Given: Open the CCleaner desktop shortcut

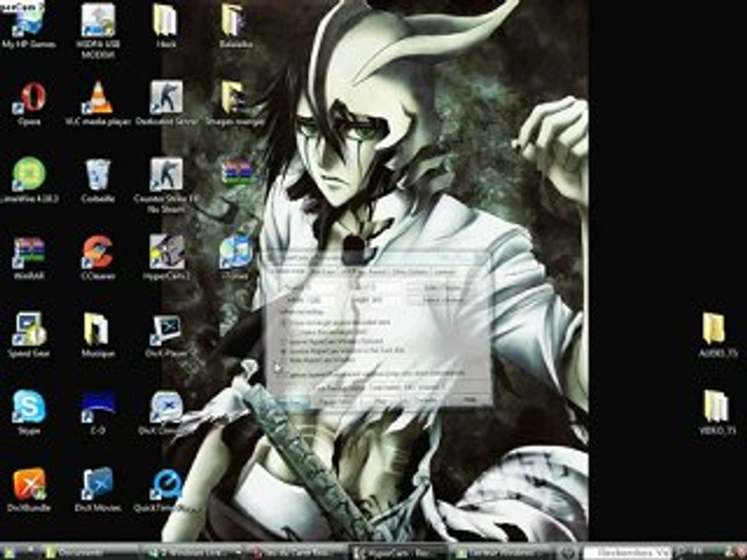Looking at the screenshot, I should coord(98,258).
